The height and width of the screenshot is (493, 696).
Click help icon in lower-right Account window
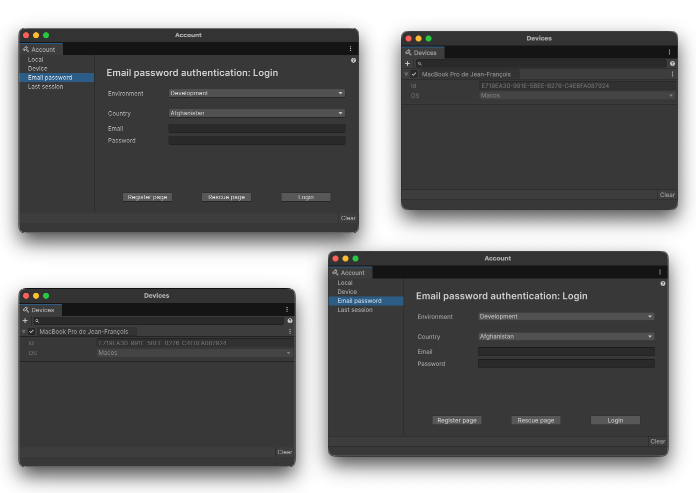(663, 284)
